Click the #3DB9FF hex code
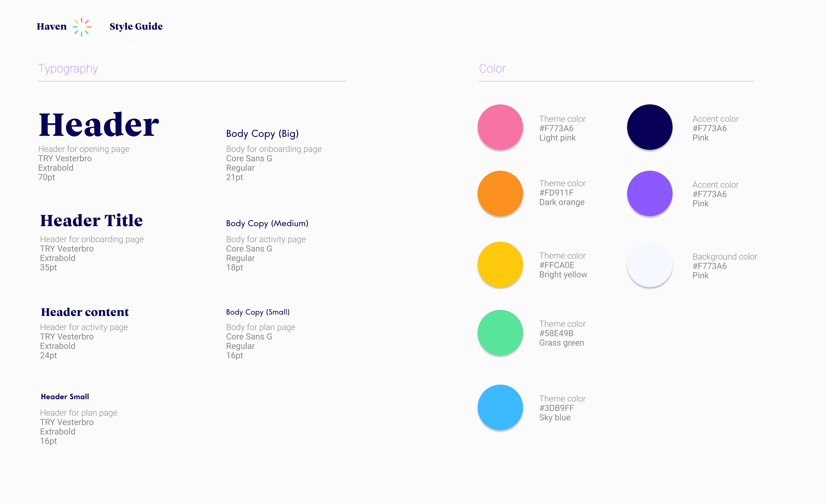The height and width of the screenshot is (504, 826). coord(557,408)
